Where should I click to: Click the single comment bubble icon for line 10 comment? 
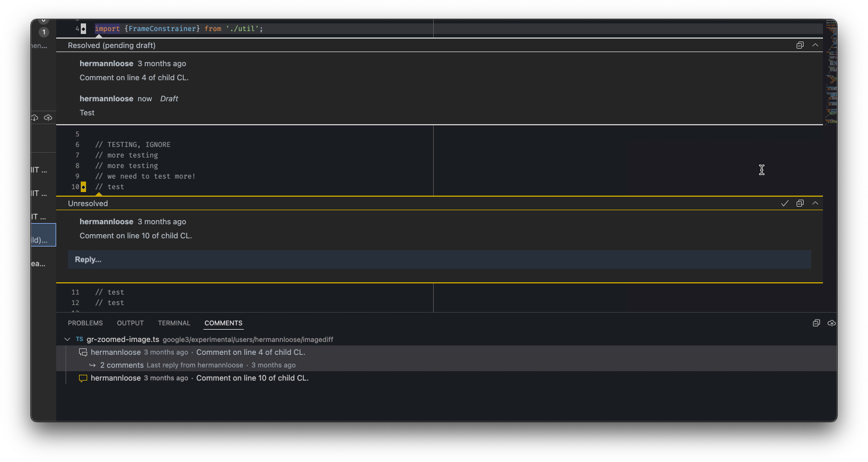pos(83,378)
